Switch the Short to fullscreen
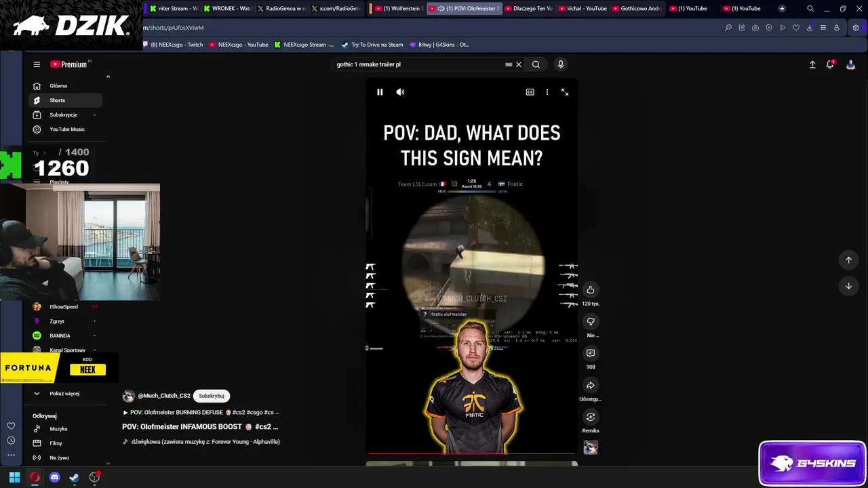 tap(565, 92)
